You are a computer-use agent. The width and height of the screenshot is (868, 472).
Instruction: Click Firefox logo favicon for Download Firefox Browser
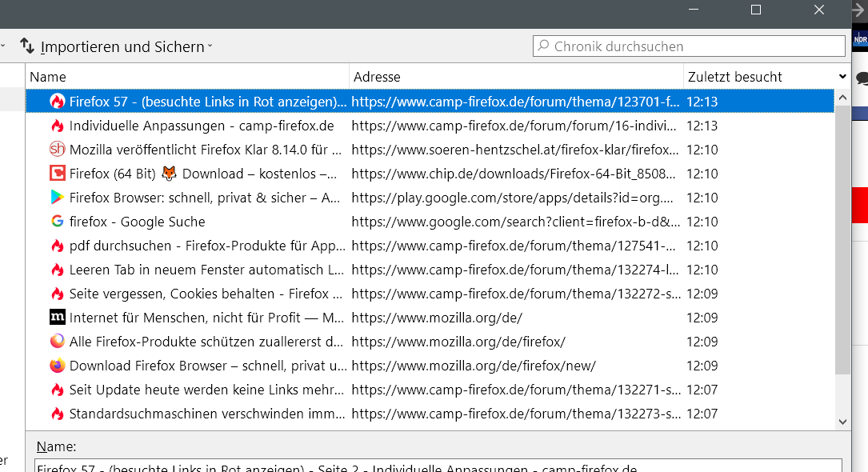57,366
